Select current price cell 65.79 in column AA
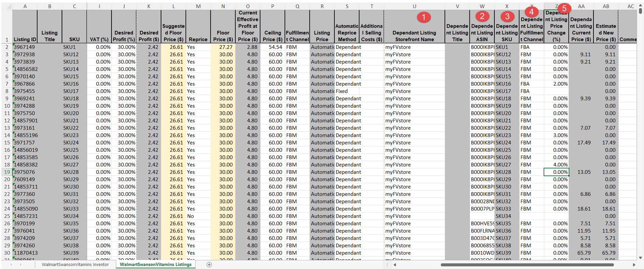This screenshot has height=269, width=644. [x=581, y=253]
